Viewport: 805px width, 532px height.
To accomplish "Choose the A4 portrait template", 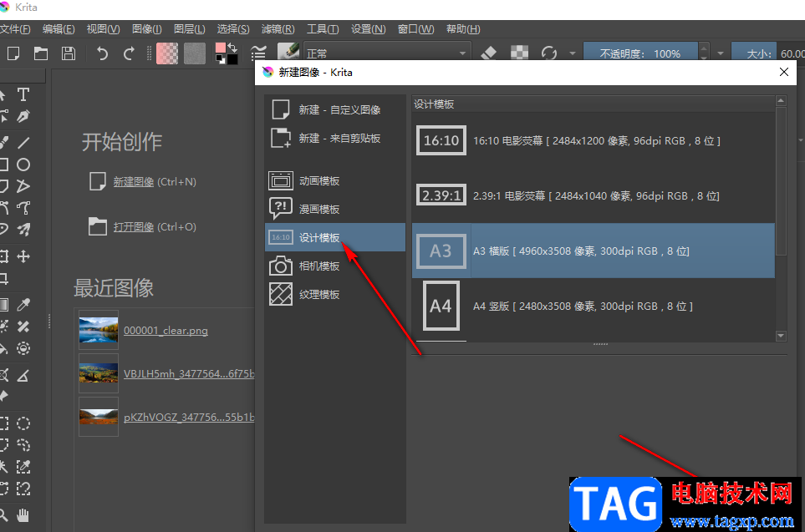I will pos(594,306).
